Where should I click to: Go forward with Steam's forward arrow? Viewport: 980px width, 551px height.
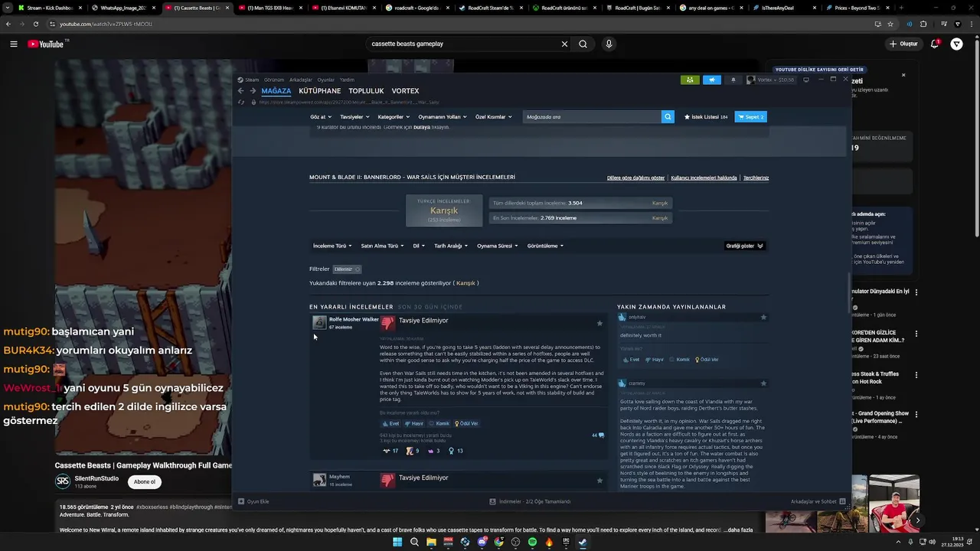253,91
